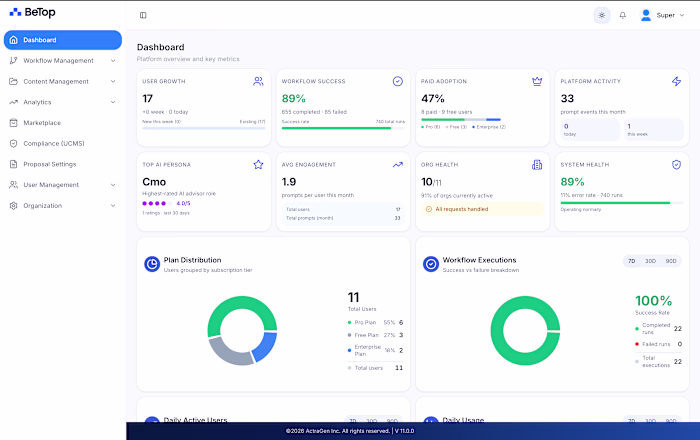Image resolution: width=700 pixels, height=440 pixels.
Task: Click the Org Health building icon
Action: click(x=537, y=165)
